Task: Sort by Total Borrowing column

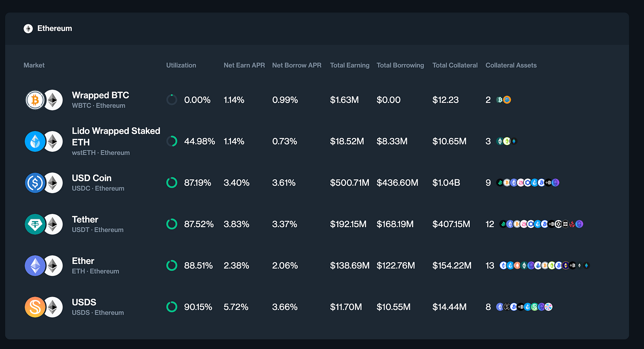Action: coord(400,65)
